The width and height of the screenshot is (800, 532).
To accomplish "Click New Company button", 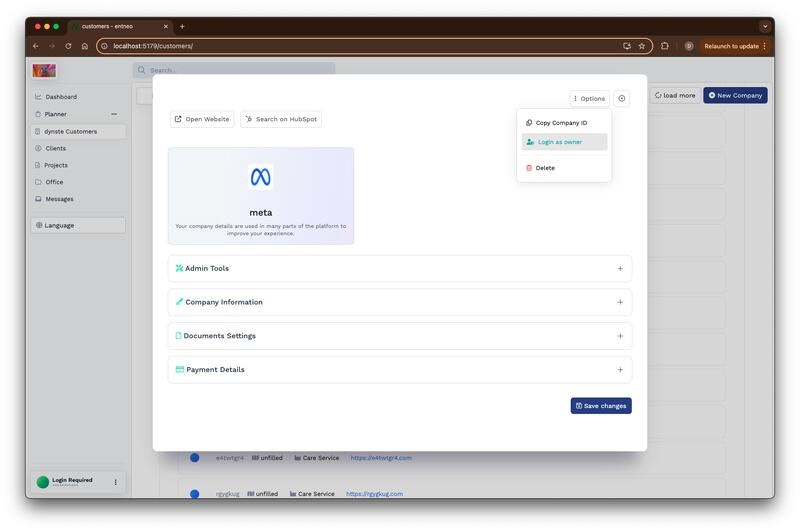I will 735,95.
